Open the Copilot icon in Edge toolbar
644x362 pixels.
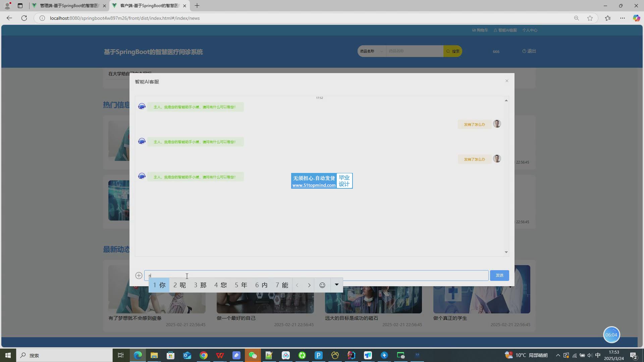(636, 18)
